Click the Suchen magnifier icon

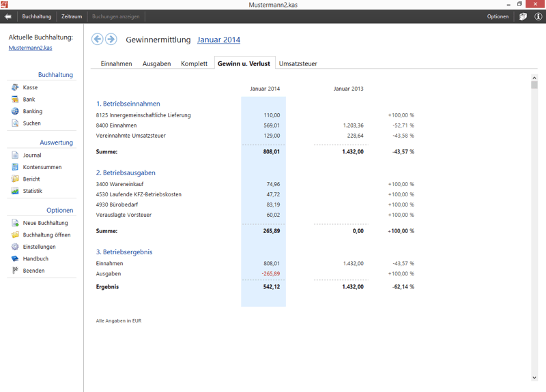(15, 123)
